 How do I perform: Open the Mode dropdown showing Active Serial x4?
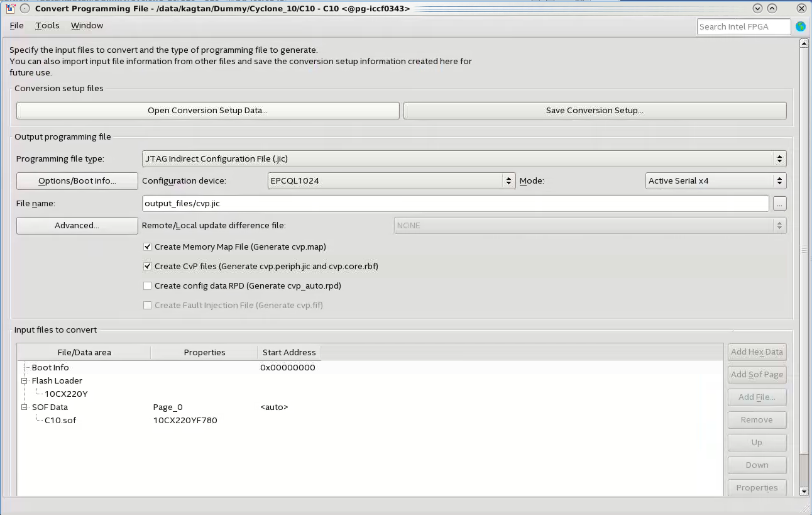(x=716, y=181)
